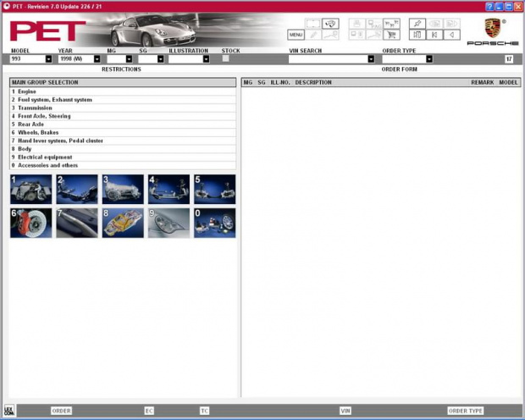The height and width of the screenshot is (420, 525).
Task: Select Hand lever system, Pedal cluster
Action: click(x=123, y=141)
